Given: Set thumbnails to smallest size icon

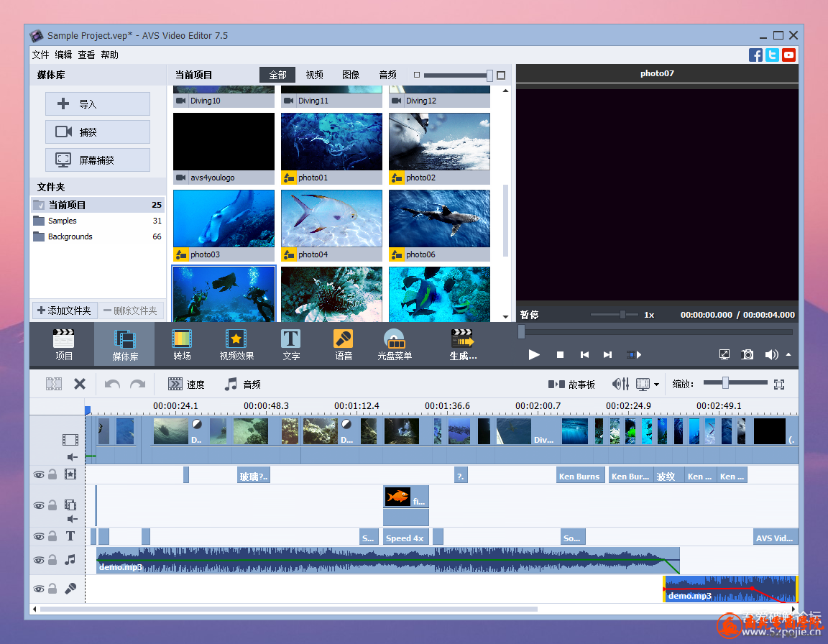Looking at the screenshot, I should point(417,75).
